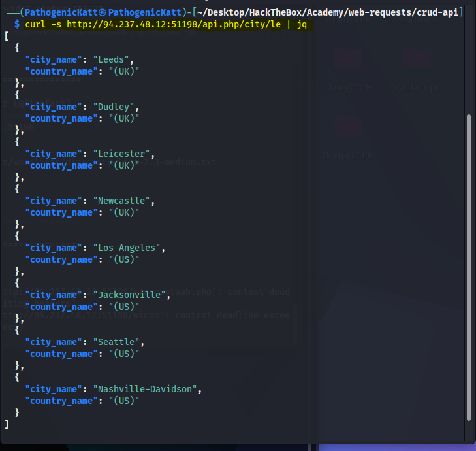
Task: Click the "Leeds" city value
Action: pos(111,59)
